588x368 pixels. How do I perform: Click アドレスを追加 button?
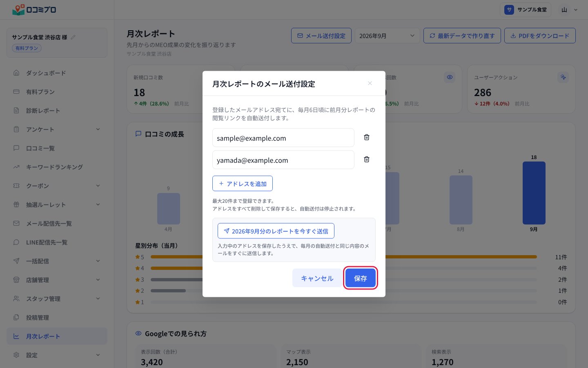tap(243, 184)
